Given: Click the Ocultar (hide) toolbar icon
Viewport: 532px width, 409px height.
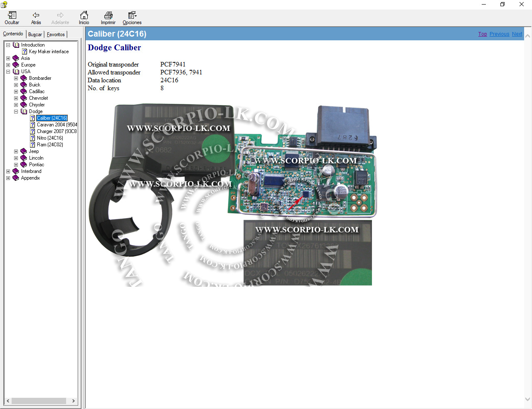Looking at the screenshot, I should click(x=12, y=15).
